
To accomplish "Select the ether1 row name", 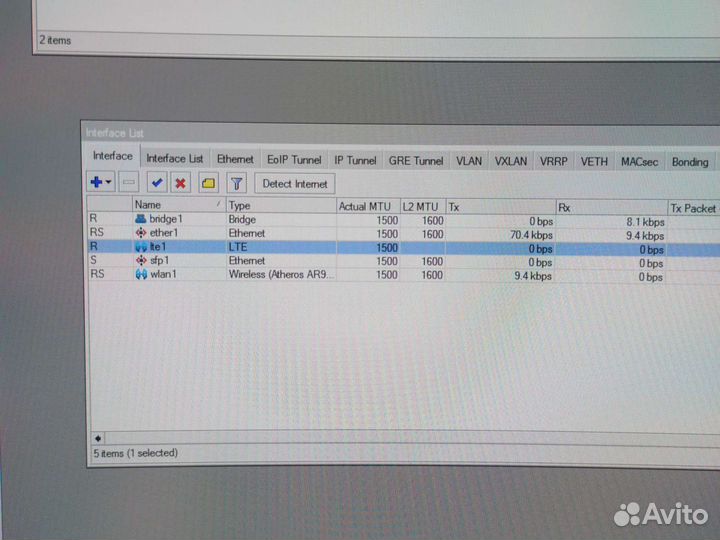I will (164, 233).
